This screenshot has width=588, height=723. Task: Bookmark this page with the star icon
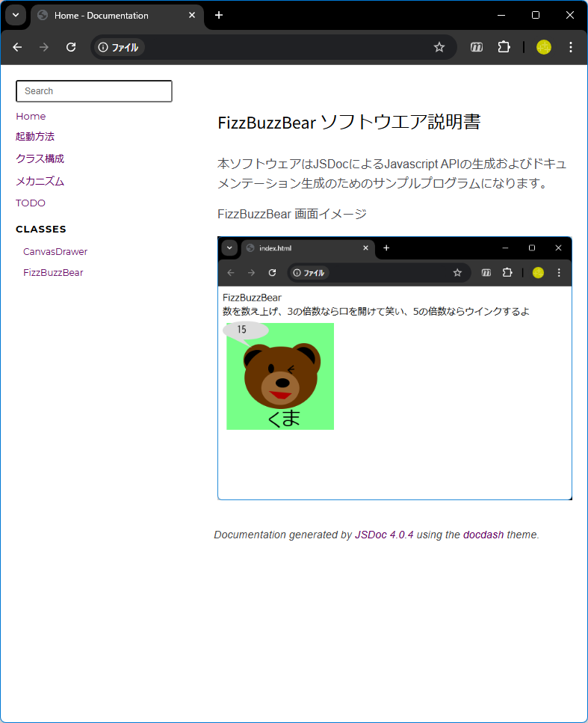439,47
